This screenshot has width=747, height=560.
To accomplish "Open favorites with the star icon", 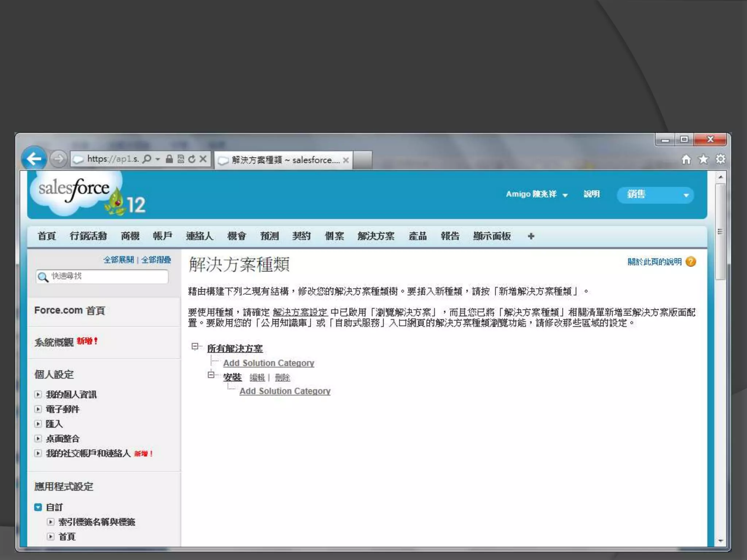I will (703, 159).
